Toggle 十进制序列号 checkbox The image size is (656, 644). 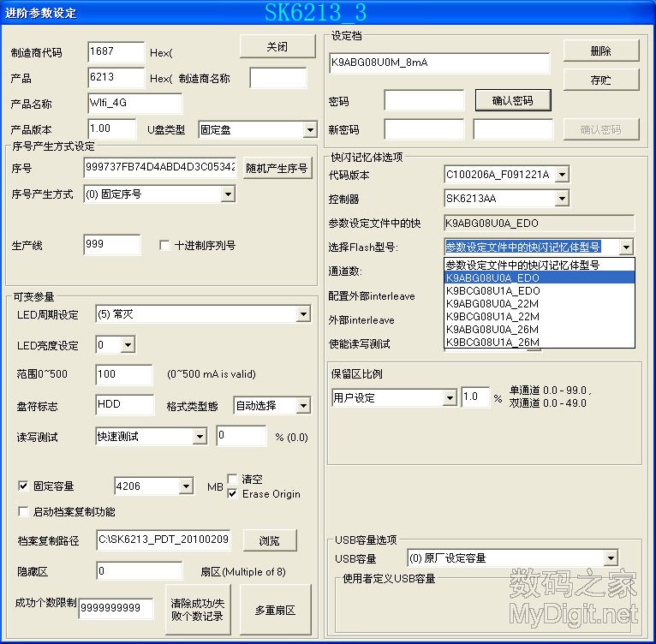(164, 245)
